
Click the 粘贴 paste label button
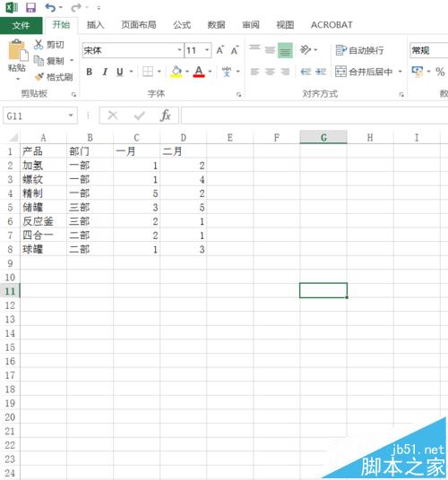pyautogui.click(x=17, y=67)
